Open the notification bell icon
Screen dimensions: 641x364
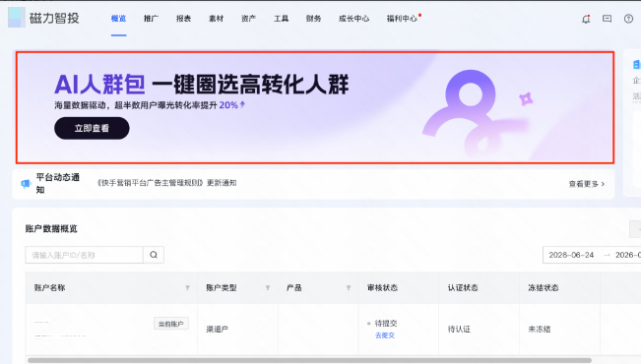586,19
